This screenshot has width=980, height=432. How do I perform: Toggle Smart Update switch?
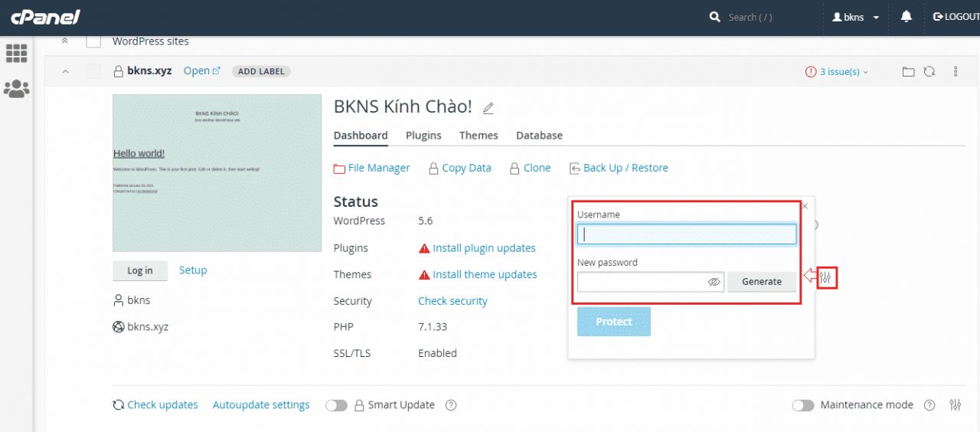tap(336, 405)
